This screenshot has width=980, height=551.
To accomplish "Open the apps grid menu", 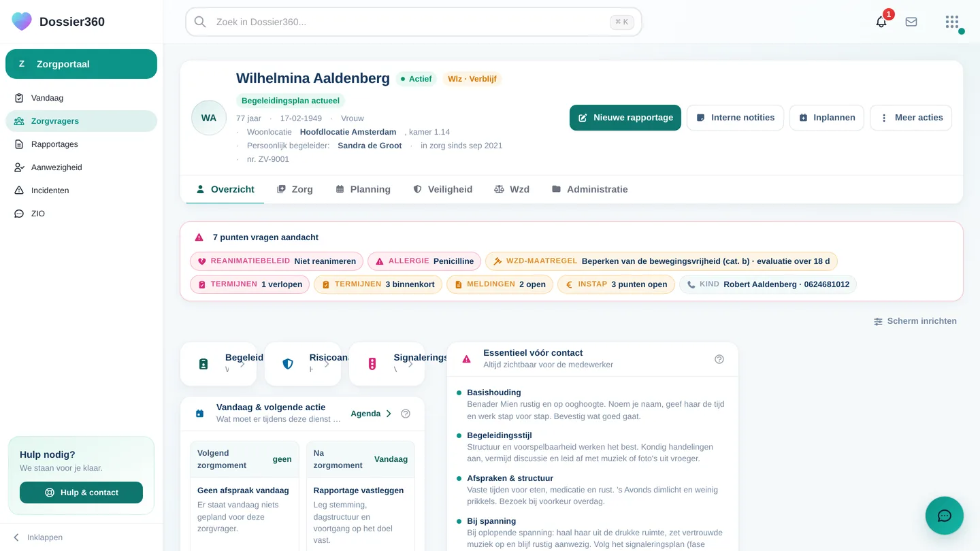I will [x=952, y=22].
